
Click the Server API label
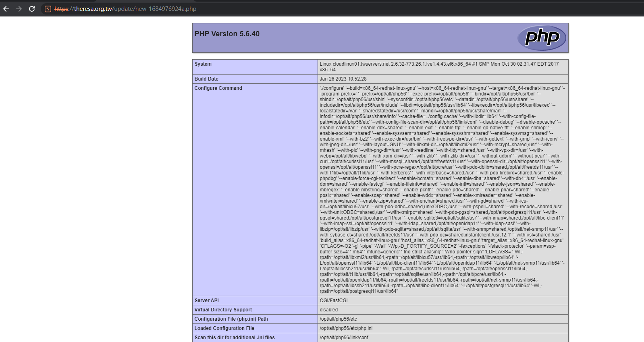(x=207, y=301)
